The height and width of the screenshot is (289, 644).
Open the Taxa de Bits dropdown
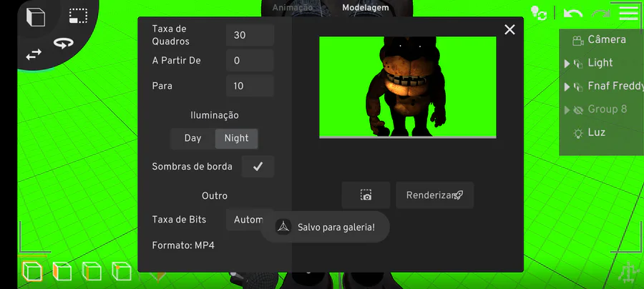[250, 220]
